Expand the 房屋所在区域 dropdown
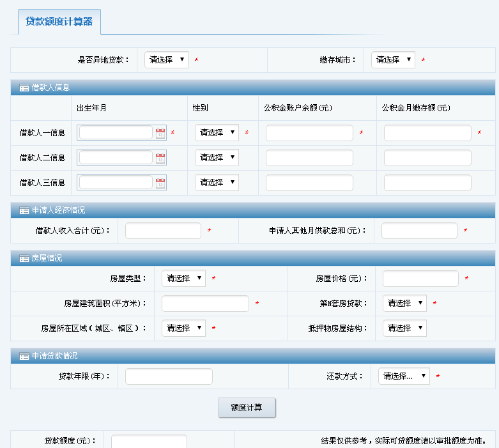Image resolution: width=499 pixels, height=448 pixels. (183, 328)
